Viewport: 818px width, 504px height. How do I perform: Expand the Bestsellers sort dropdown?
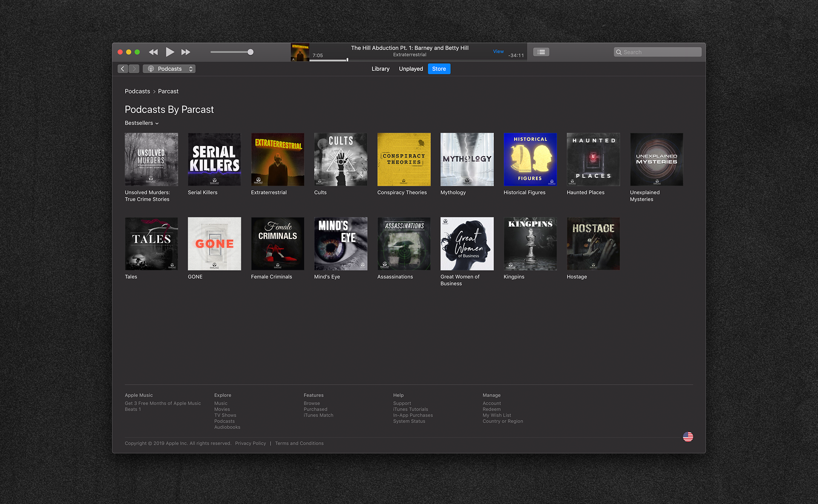[x=141, y=123]
